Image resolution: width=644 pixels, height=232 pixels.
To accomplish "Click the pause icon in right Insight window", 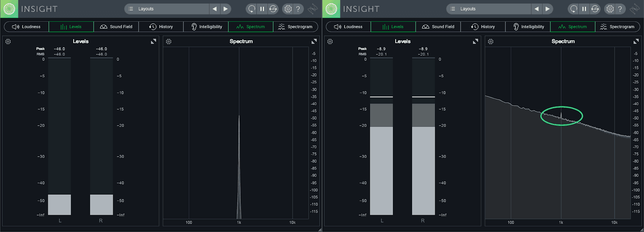I will pos(584,9).
